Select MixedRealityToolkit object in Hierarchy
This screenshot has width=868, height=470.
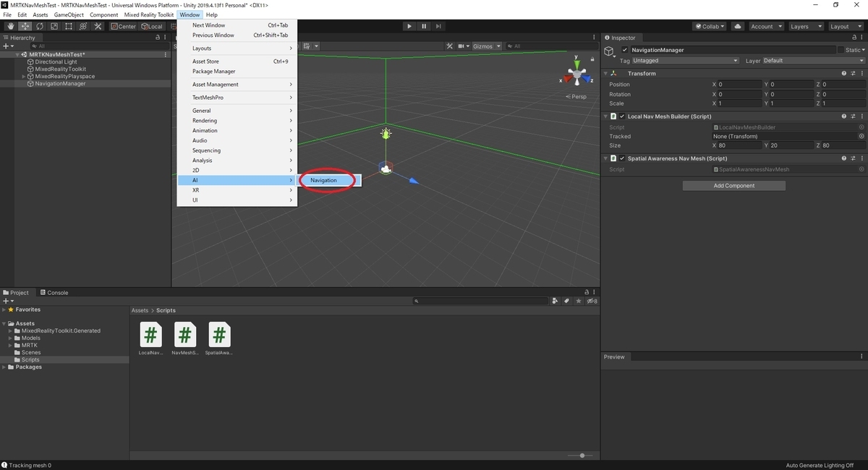(x=60, y=69)
